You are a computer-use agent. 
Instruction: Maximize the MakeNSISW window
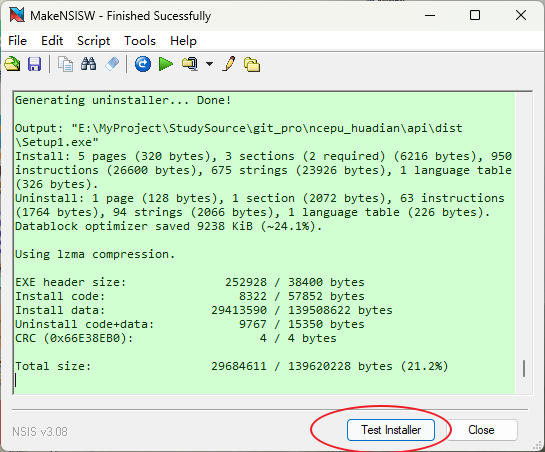click(x=475, y=15)
